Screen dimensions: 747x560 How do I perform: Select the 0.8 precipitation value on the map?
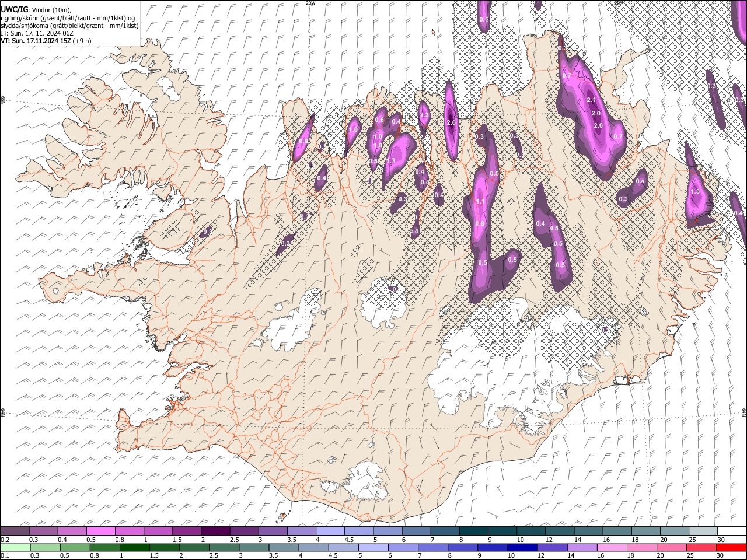[480, 223]
